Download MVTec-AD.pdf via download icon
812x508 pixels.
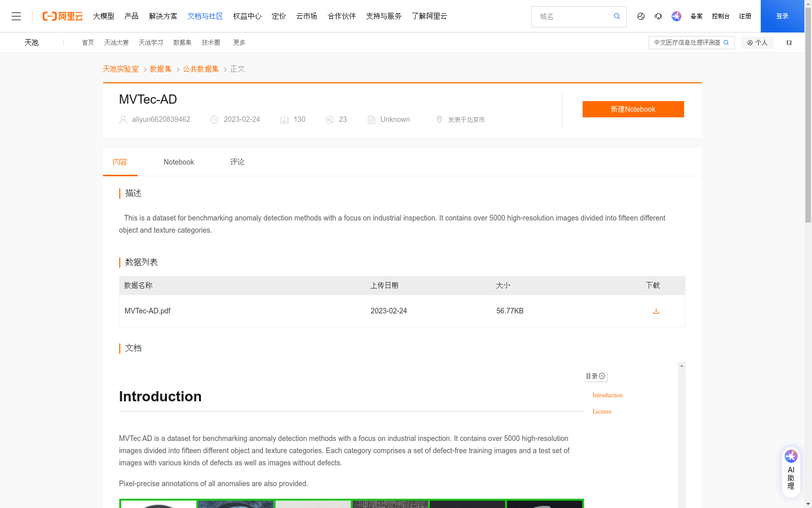656,311
